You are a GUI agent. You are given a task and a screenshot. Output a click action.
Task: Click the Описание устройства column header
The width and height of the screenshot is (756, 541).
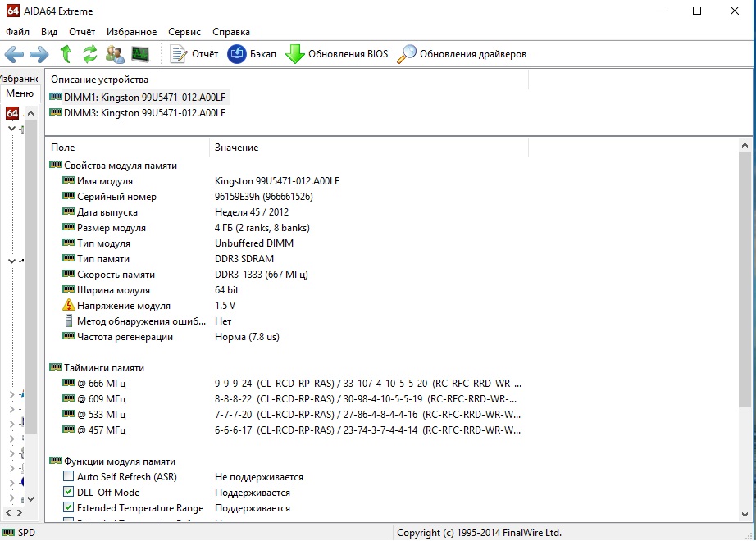click(287, 79)
